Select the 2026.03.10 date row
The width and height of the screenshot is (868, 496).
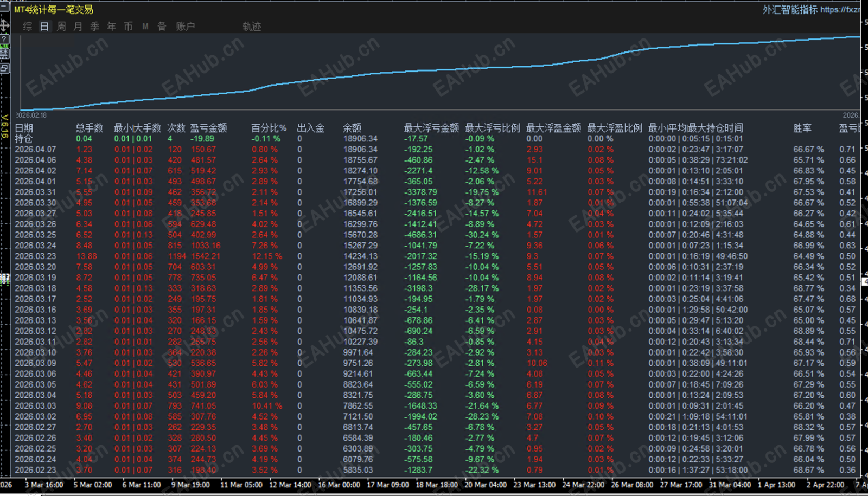(35, 352)
